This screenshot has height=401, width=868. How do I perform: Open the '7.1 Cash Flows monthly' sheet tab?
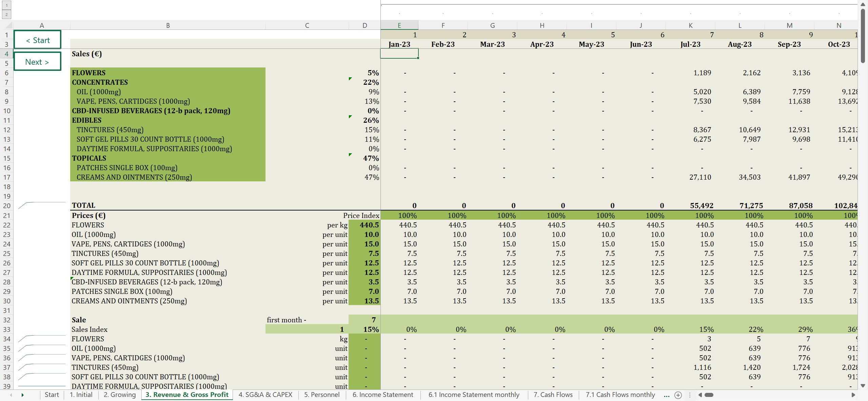[x=620, y=395]
